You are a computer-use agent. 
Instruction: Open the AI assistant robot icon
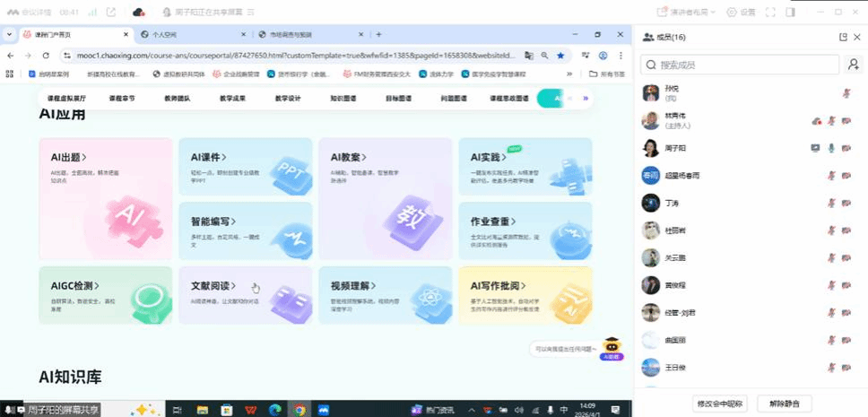pos(612,346)
